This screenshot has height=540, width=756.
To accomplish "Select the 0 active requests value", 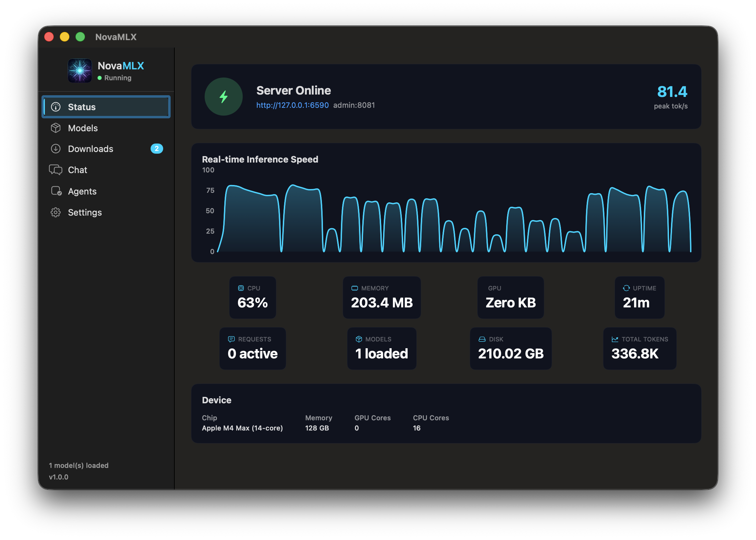I will [x=253, y=354].
